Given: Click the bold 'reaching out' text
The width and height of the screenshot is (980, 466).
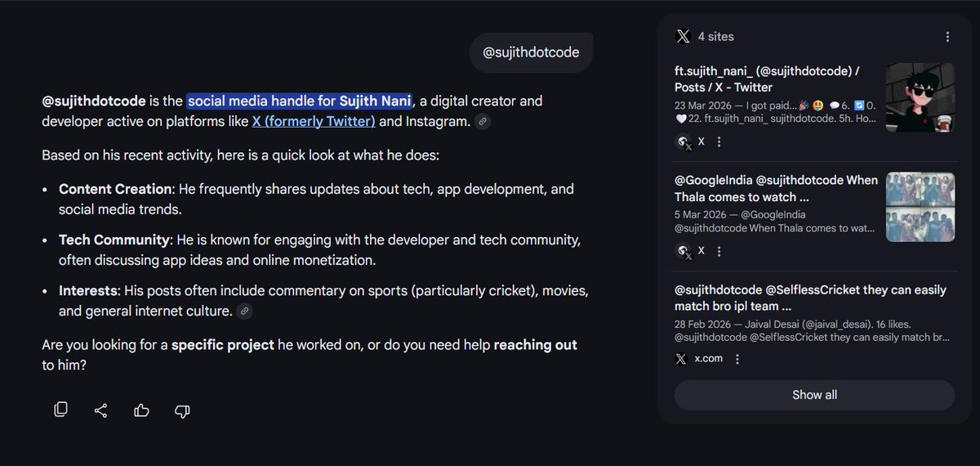Looking at the screenshot, I should pos(535,345).
